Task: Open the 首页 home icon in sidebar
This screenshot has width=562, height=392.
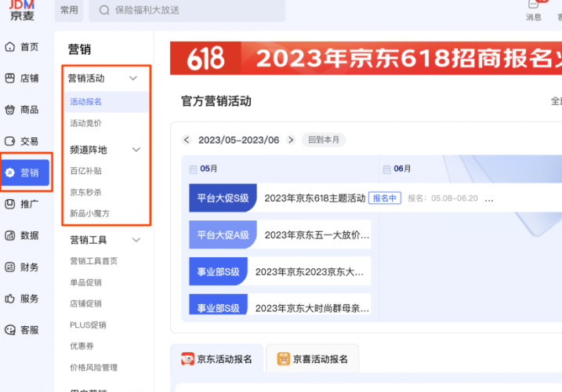Action: coord(10,47)
